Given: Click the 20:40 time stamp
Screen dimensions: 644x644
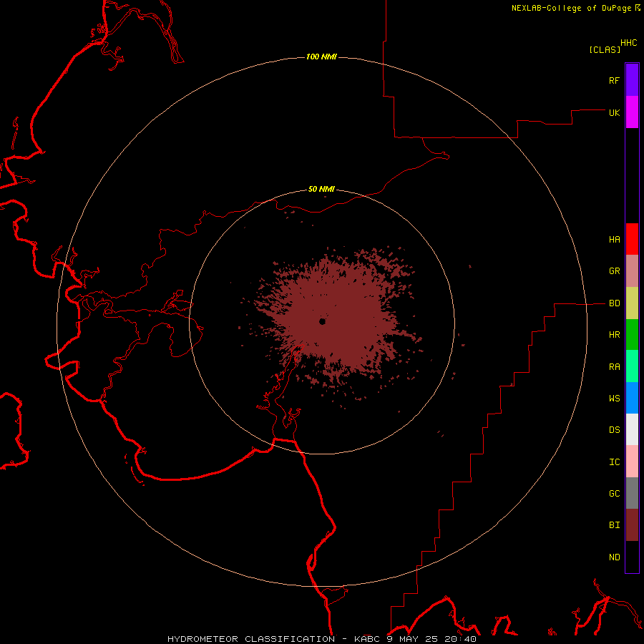Looking at the screenshot, I should click(x=459, y=639).
